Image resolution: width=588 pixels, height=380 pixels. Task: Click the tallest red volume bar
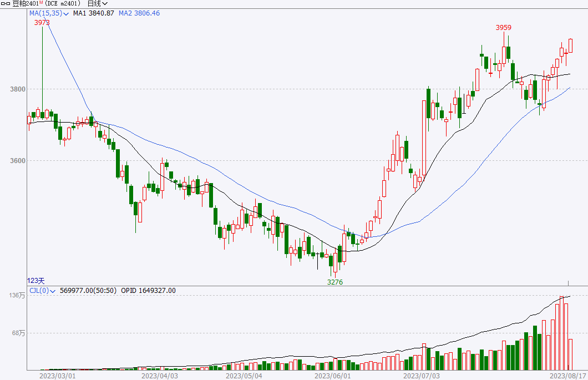point(561,333)
